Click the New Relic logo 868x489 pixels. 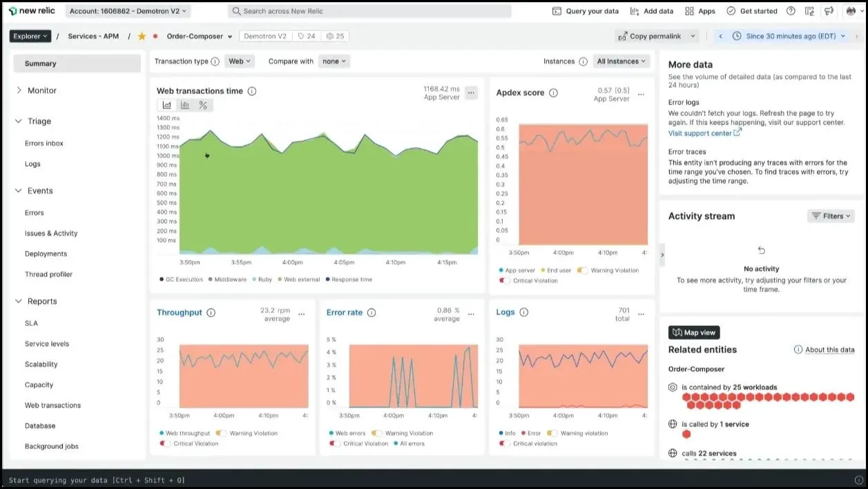(x=32, y=11)
